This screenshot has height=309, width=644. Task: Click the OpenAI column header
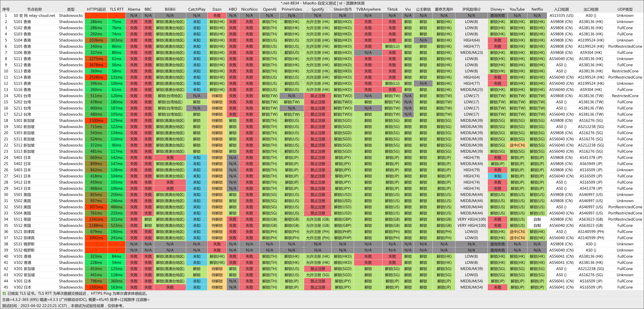(x=270, y=9)
